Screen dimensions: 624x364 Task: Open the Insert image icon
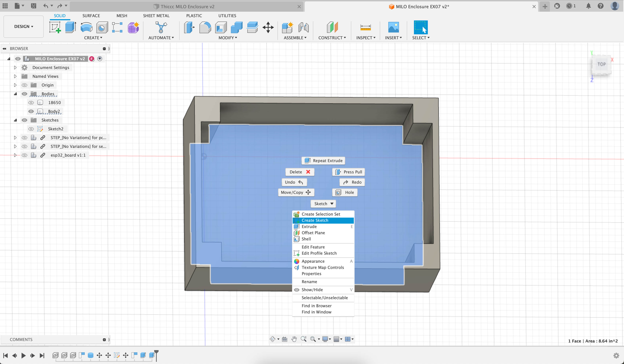pyautogui.click(x=393, y=27)
